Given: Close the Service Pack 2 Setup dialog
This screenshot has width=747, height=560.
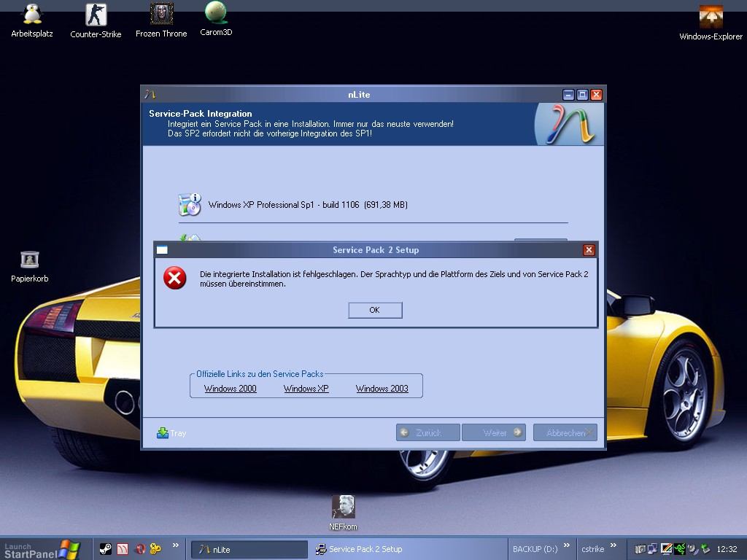Looking at the screenshot, I should [x=589, y=250].
